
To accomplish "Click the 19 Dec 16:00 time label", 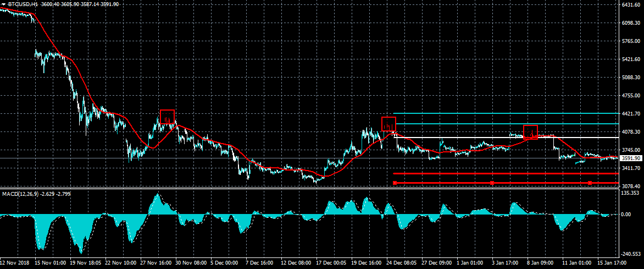I will (367, 262).
